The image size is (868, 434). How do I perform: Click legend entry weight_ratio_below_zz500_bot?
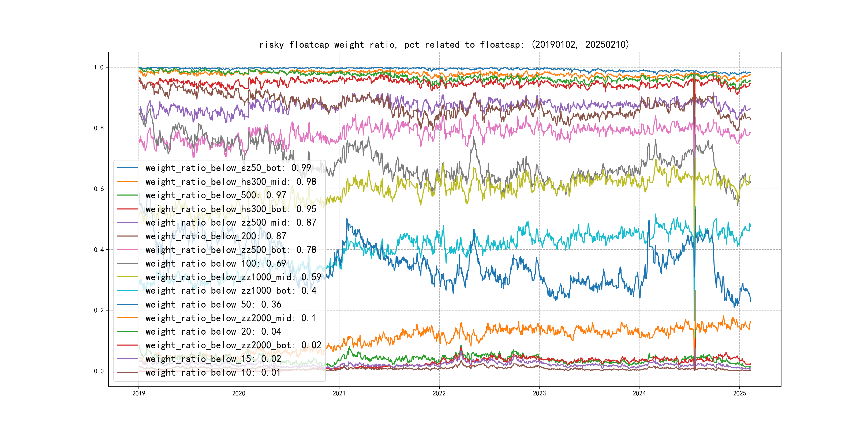tap(231, 250)
